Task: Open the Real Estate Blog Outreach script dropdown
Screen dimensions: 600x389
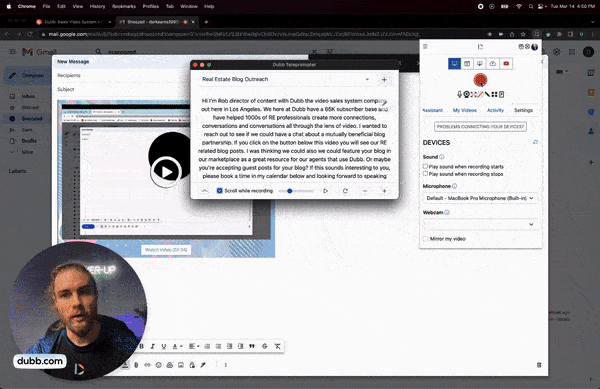Action: 285,80
